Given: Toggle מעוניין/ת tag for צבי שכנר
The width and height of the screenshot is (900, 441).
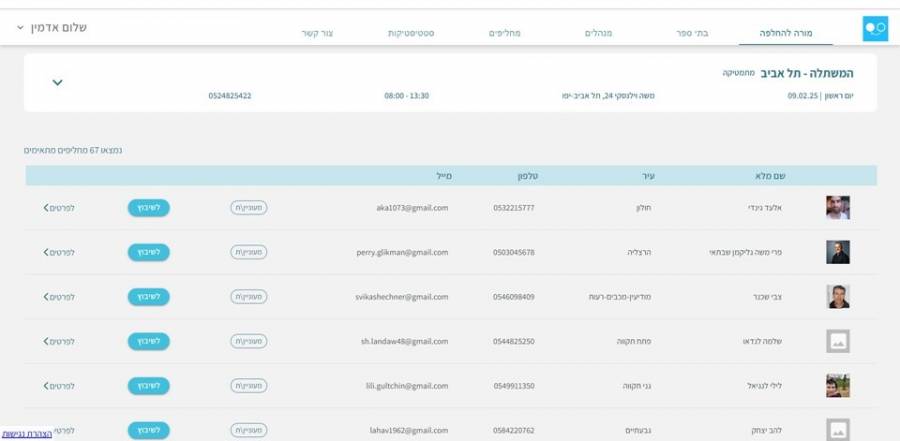Looking at the screenshot, I should [x=249, y=297].
